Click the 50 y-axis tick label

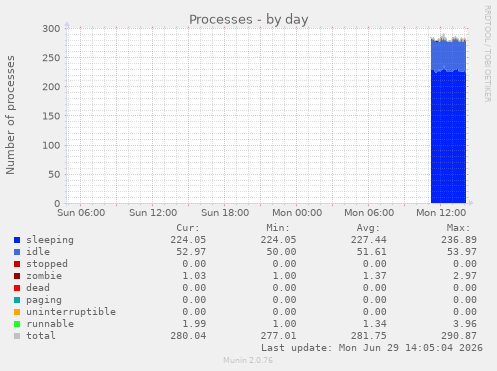(54, 174)
